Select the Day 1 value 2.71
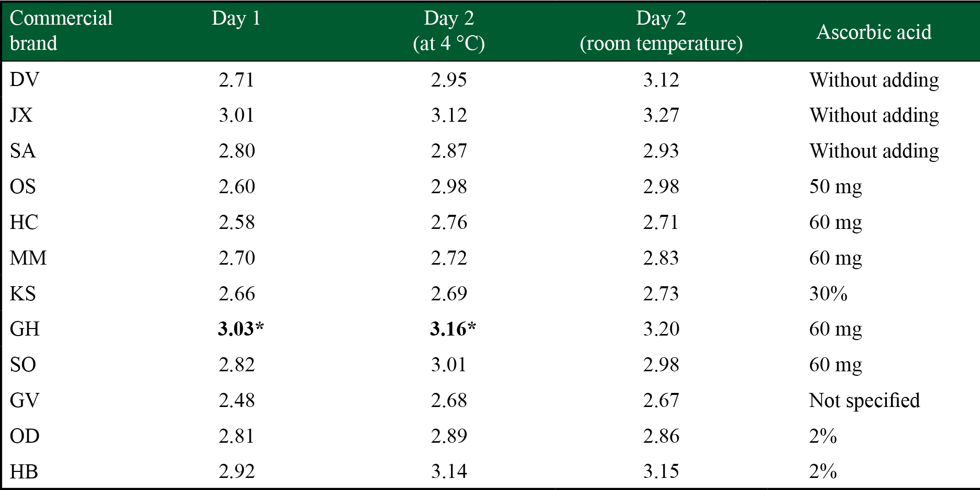This screenshot has height=490, width=980. point(236,79)
